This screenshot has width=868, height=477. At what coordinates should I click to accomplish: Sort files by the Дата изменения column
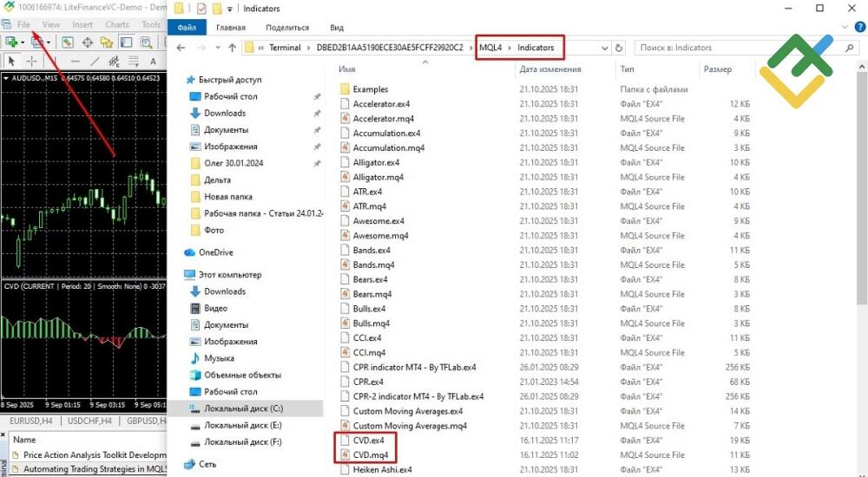pyautogui.click(x=550, y=69)
